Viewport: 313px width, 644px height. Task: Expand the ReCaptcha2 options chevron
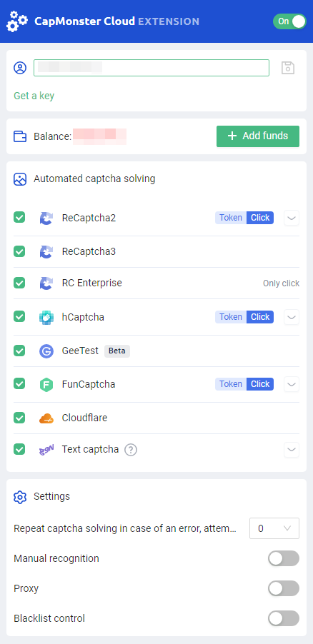pos(292,218)
